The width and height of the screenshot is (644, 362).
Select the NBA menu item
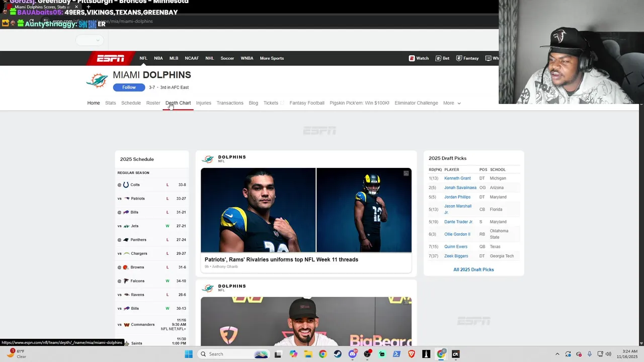158,58
